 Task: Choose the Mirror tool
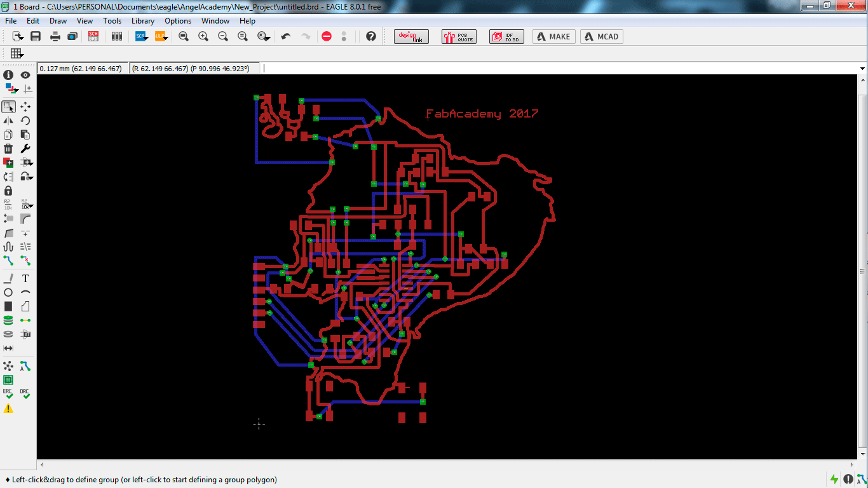(8, 121)
